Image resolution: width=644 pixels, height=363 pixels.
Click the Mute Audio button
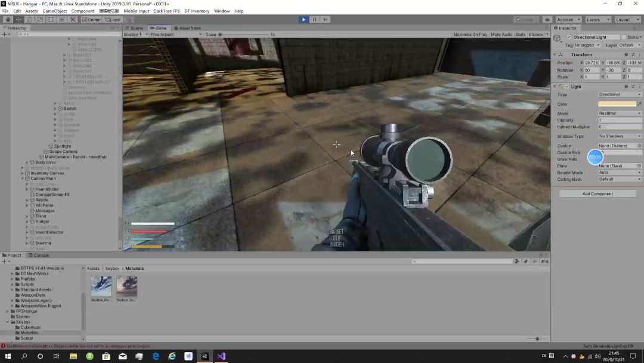[x=501, y=35]
